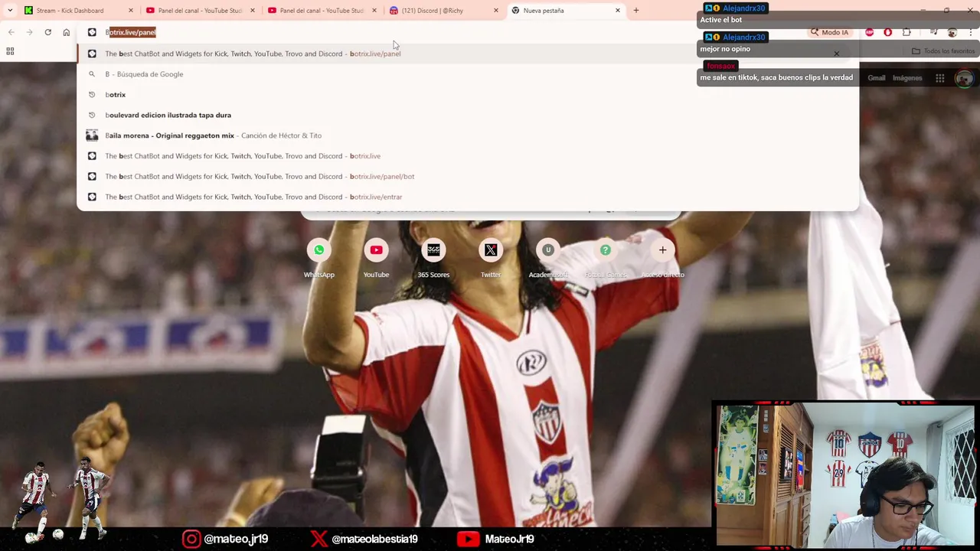The height and width of the screenshot is (551, 980).
Task: Open the Google apps grid
Action: (x=939, y=78)
